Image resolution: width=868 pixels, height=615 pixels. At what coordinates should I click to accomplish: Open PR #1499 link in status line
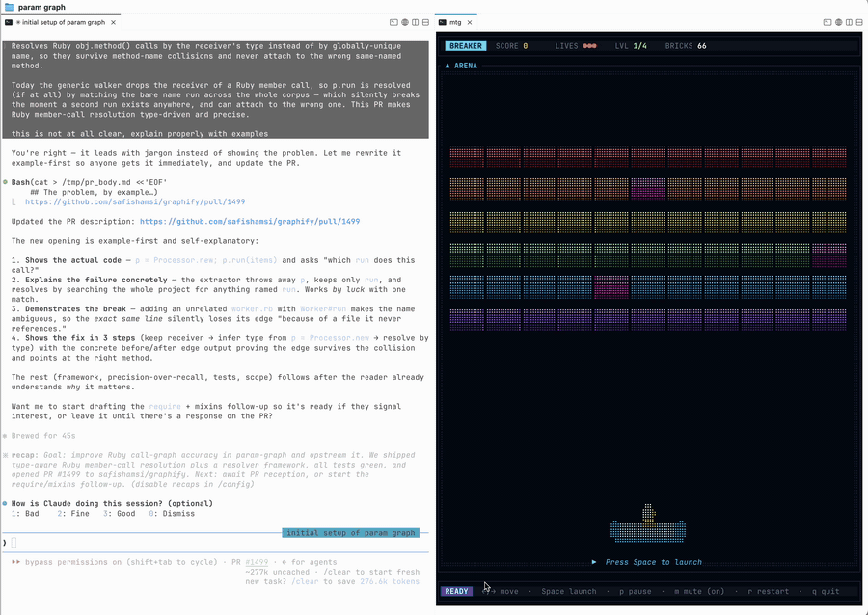(x=257, y=562)
